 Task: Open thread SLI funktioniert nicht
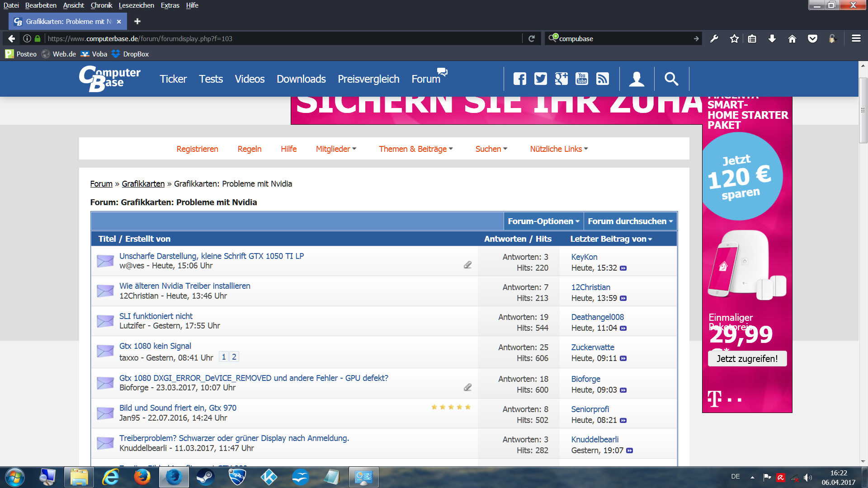(156, 316)
